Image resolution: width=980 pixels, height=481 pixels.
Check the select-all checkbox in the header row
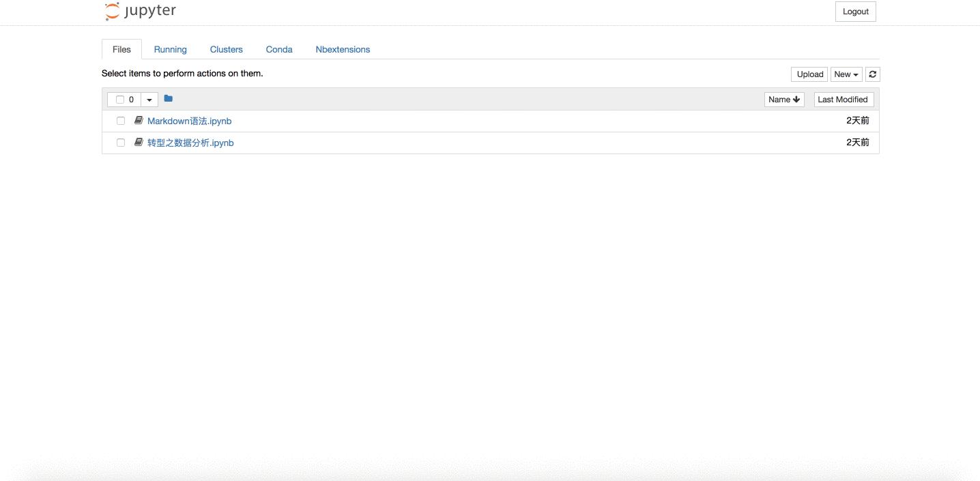tap(119, 99)
